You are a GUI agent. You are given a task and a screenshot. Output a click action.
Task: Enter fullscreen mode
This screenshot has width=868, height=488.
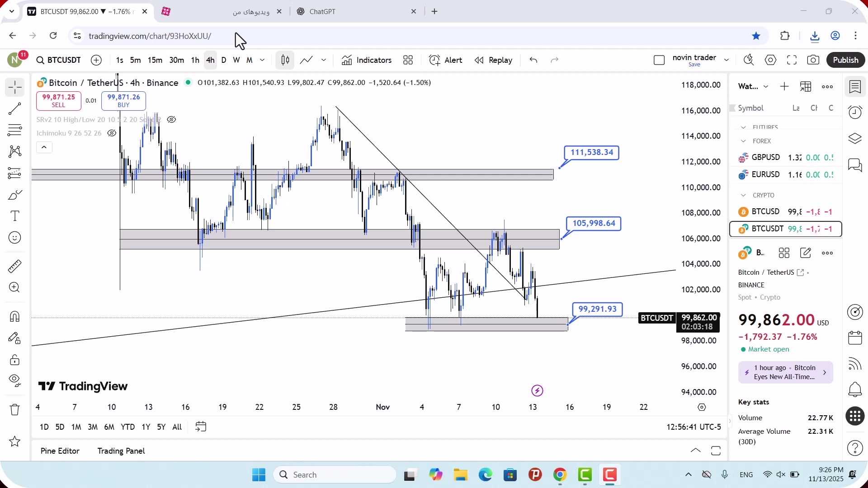pos(792,60)
